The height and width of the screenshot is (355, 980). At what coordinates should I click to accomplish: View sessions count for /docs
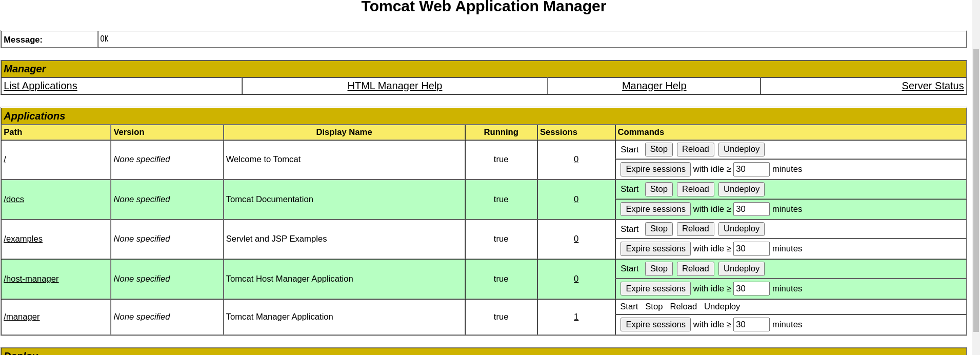click(x=576, y=199)
